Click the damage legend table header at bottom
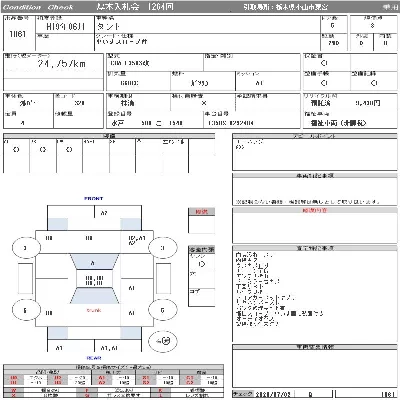 point(113,367)
